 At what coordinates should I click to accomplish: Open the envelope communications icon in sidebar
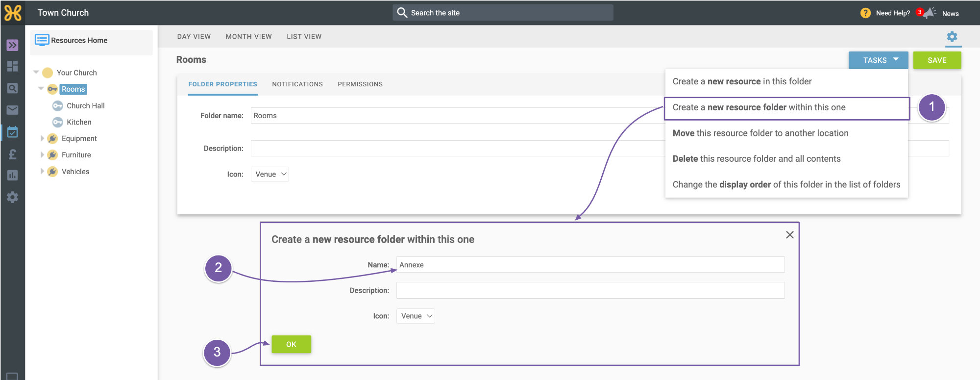[12, 110]
